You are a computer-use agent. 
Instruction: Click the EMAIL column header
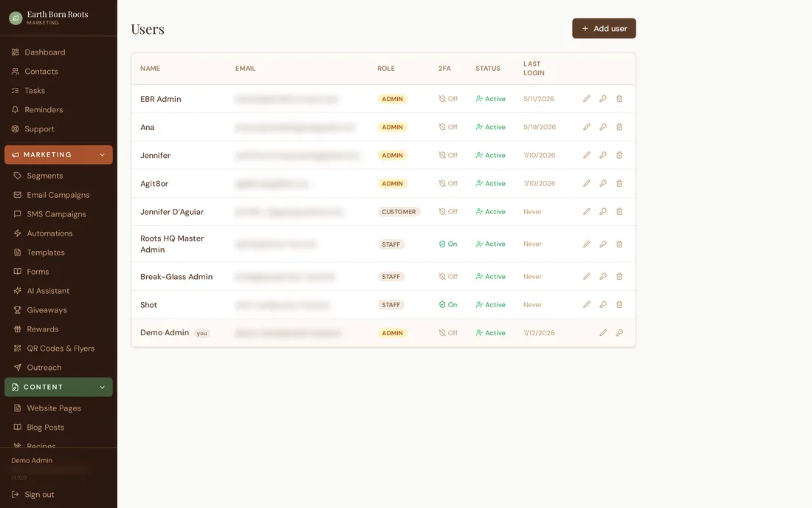pyautogui.click(x=245, y=69)
